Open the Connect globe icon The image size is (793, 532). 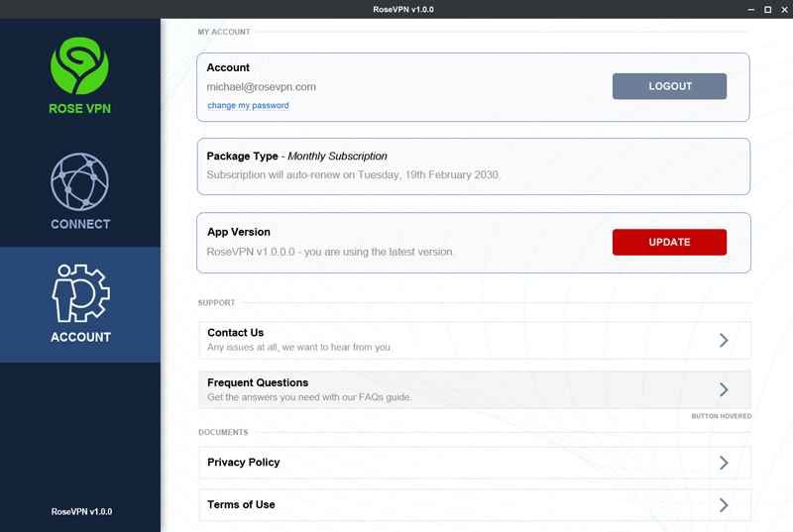(79, 181)
